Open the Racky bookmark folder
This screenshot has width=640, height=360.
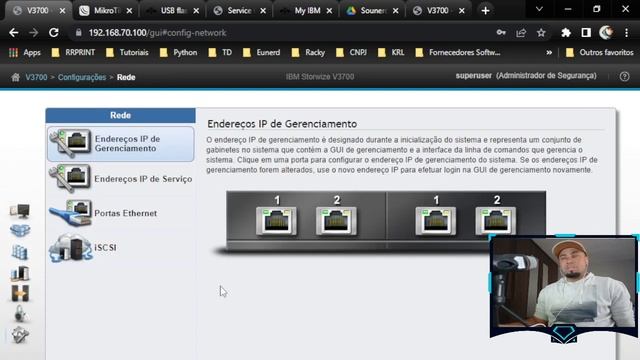[x=308, y=53]
